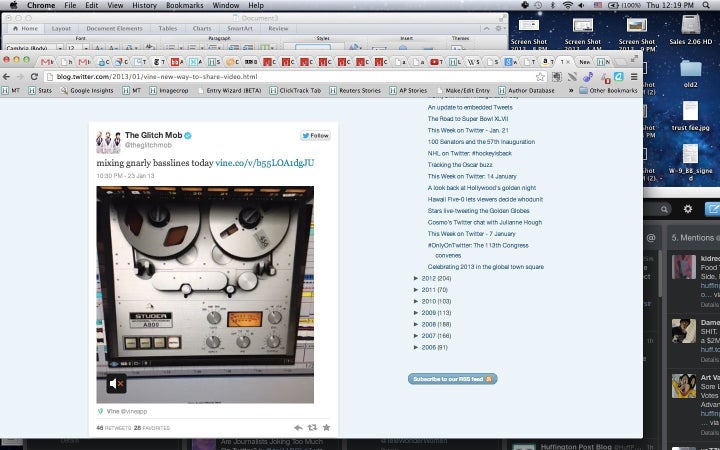This screenshot has width=720, height=450.
Task: Switch to the YouTube tab
Action: [436, 62]
